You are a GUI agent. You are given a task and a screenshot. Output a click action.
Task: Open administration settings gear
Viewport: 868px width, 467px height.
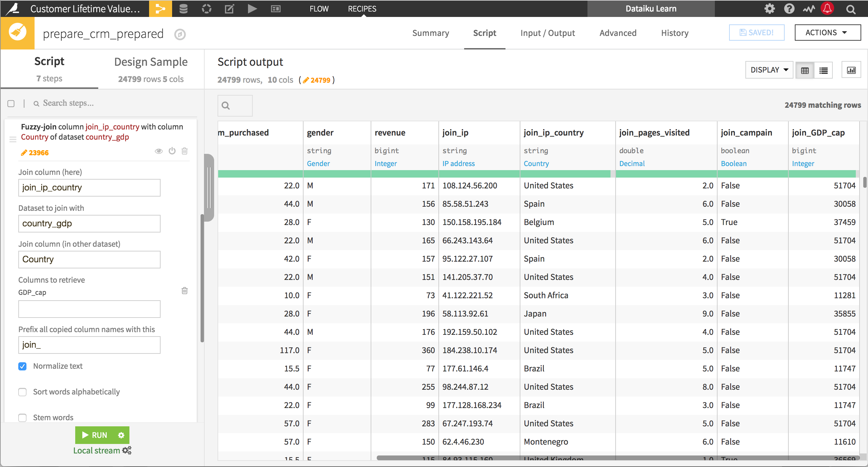[x=769, y=9]
